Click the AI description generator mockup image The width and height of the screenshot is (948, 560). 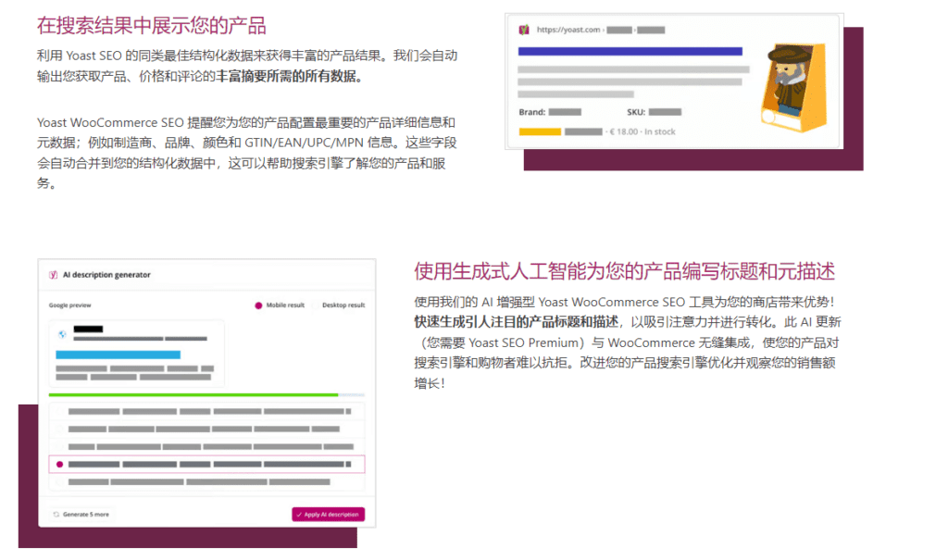[206, 393]
